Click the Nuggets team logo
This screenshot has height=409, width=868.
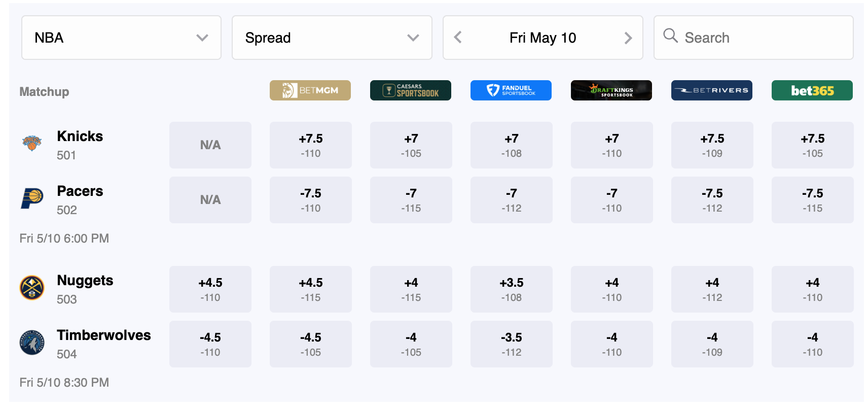(x=32, y=288)
